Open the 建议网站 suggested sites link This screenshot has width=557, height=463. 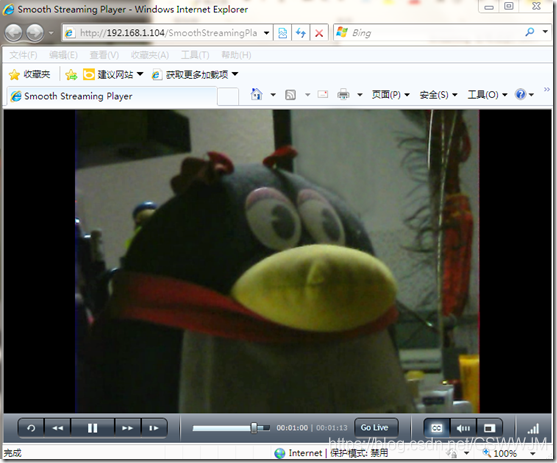click(x=113, y=74)
